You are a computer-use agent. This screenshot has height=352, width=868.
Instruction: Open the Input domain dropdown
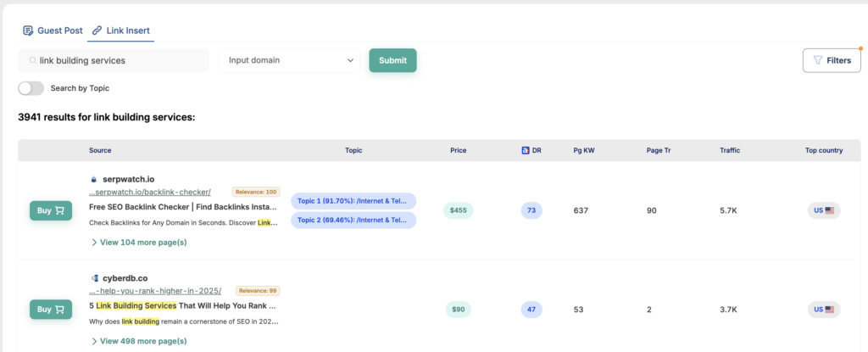[x=289, y=60]
